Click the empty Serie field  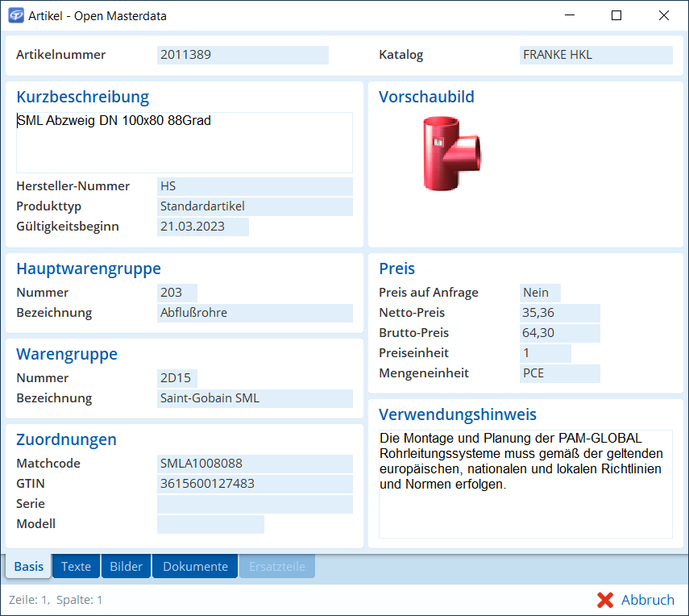255,504
